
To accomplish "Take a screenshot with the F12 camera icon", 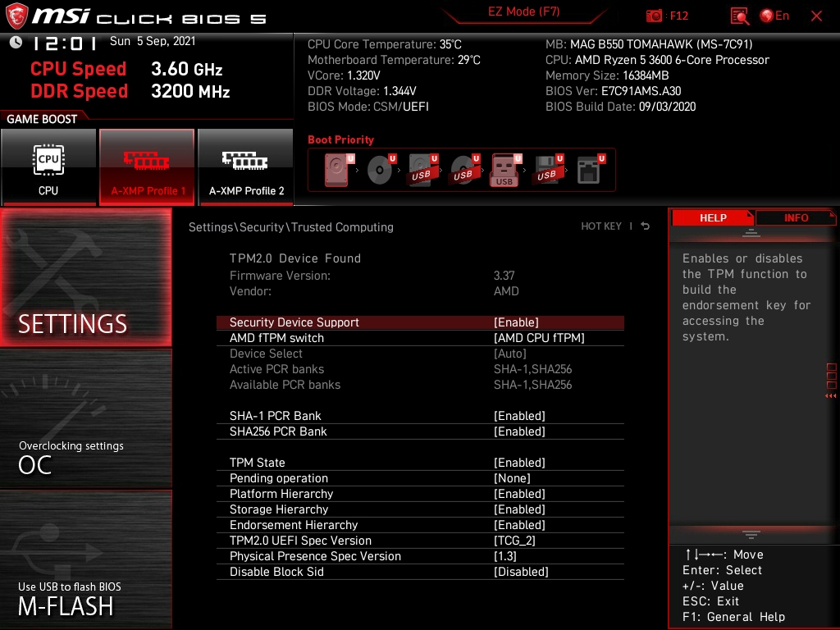I will pos(654,16).
